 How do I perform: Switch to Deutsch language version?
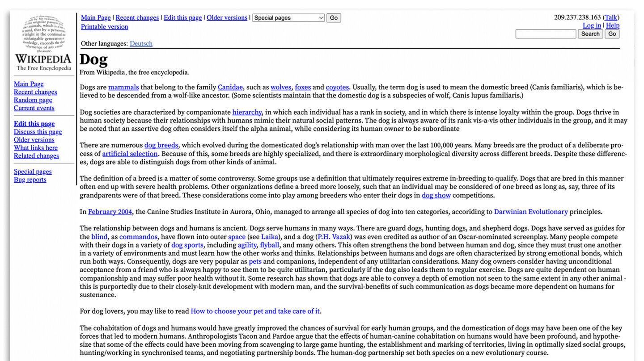(x=141, y=43)
